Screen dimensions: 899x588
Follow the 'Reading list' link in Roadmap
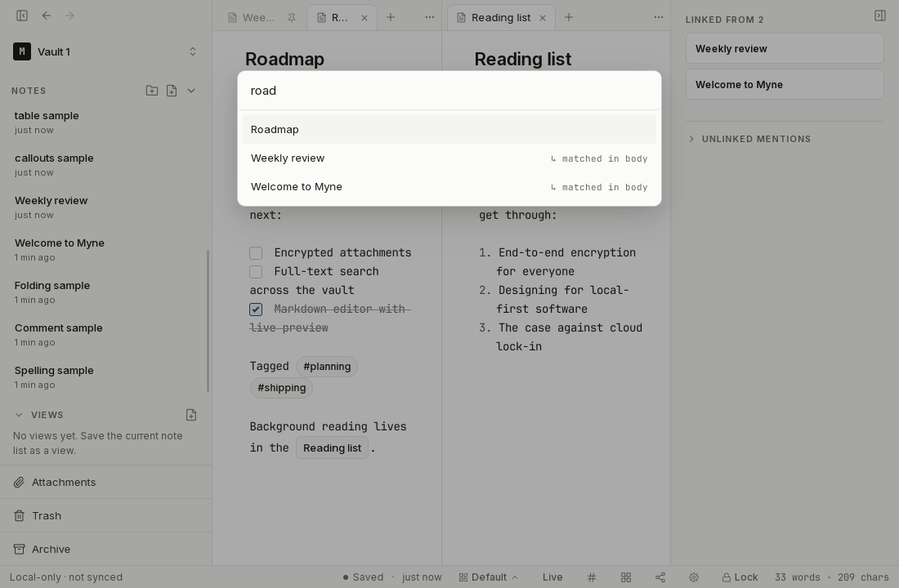332,448
